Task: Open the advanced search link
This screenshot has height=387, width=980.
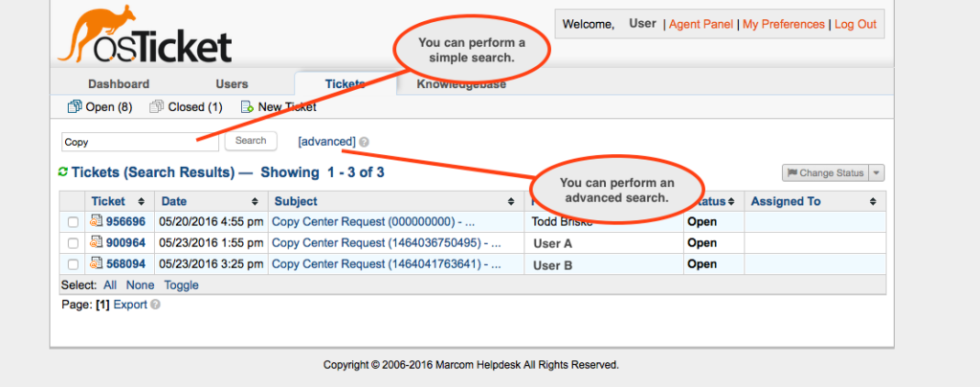Action: click(x=327, y=142)
